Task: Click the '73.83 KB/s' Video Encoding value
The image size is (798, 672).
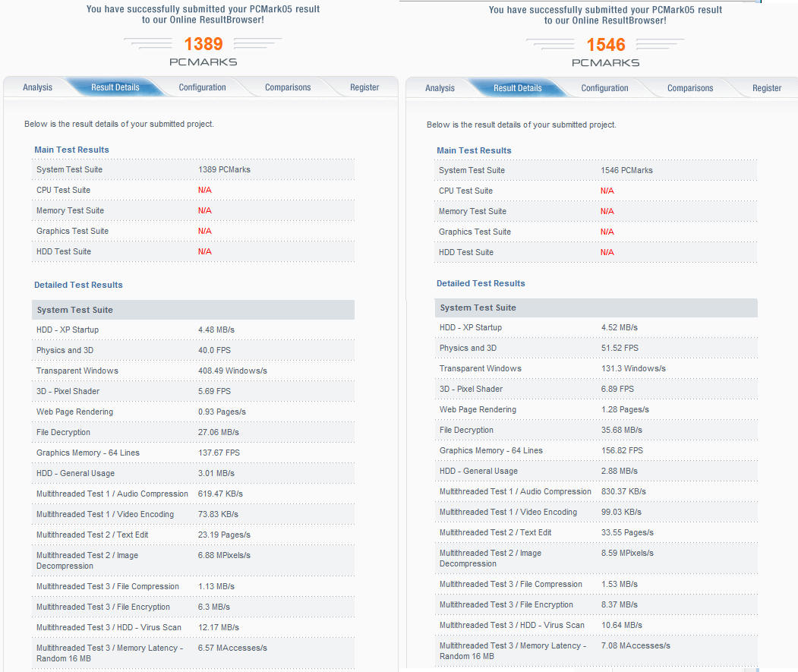Action: pos(219,514)
